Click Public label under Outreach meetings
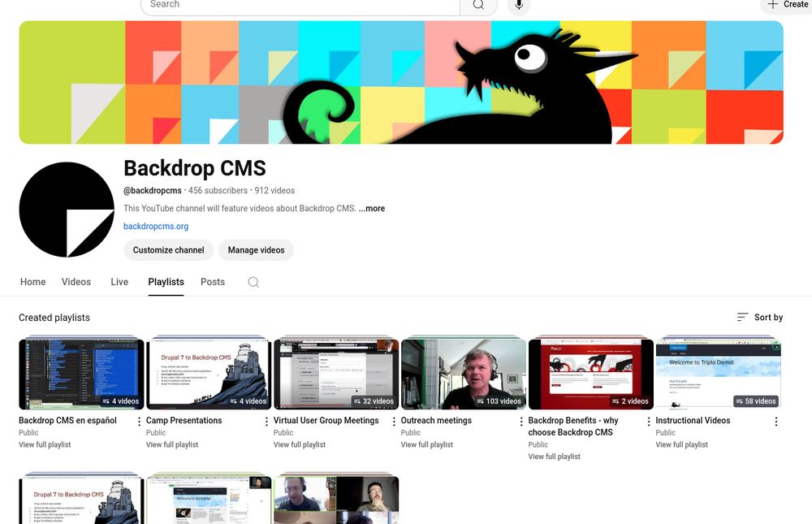 [411, 433]
